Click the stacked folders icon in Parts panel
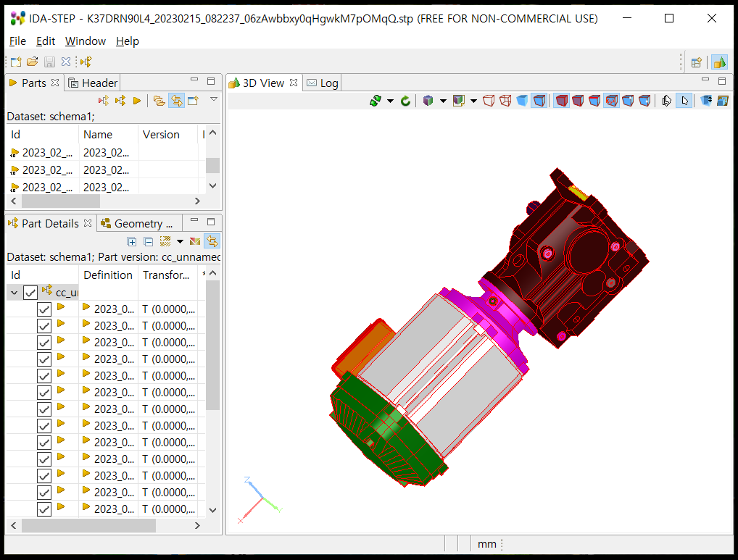 pyautogui.click(x=159, y=101)
